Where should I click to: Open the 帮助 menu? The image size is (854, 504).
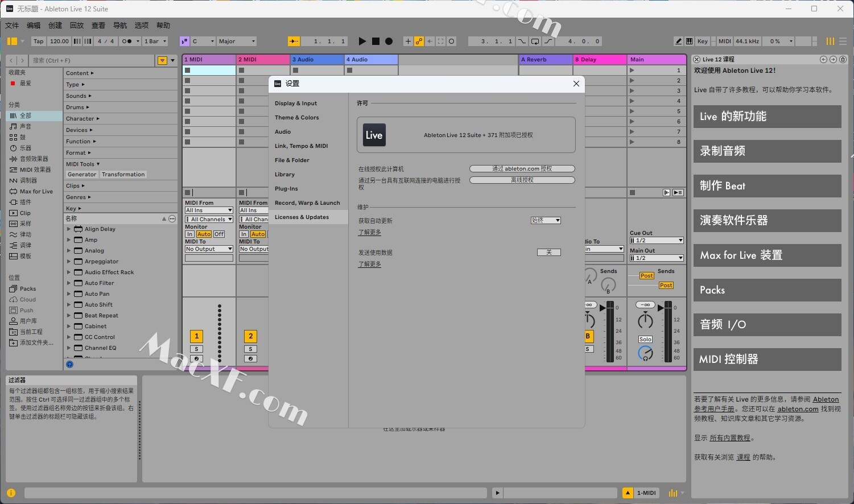(163, 25)
